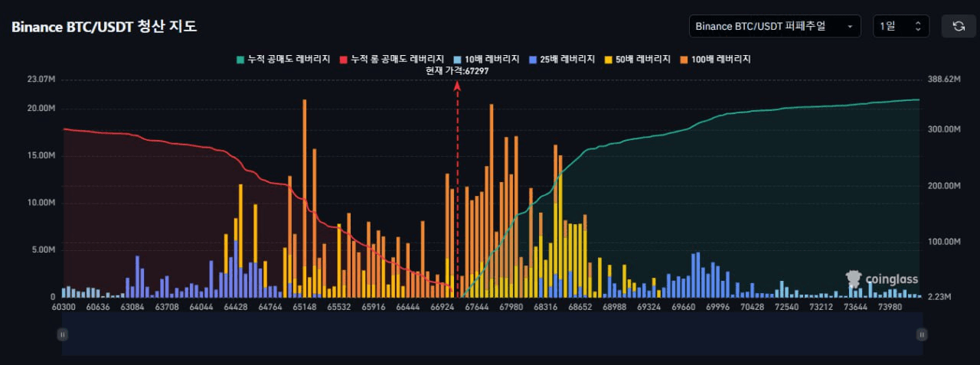Toggle the 누적 공매도 레버리지 legend series
The width and height of the screenshot is (980, 365).
tap(284, 59)
